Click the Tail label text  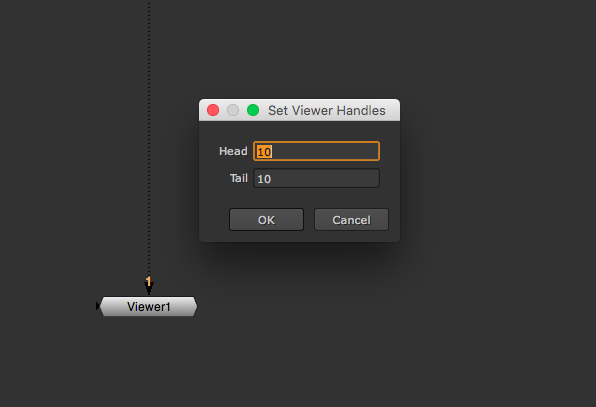(x=239, y=178)
